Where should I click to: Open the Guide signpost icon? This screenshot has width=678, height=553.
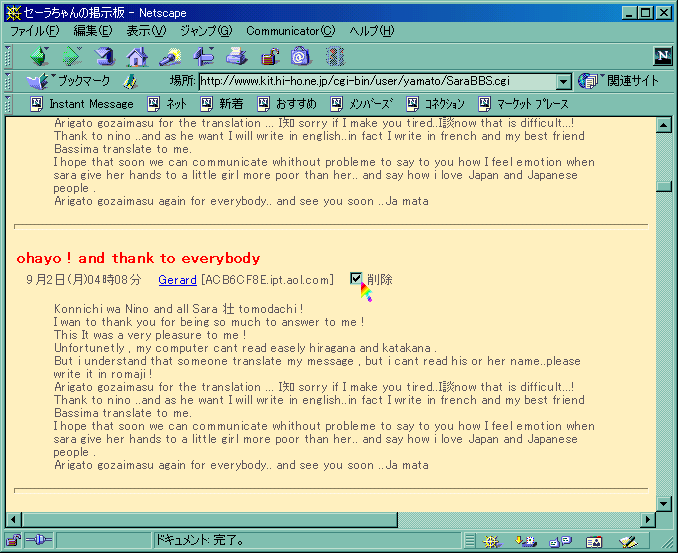coord(204,57)
